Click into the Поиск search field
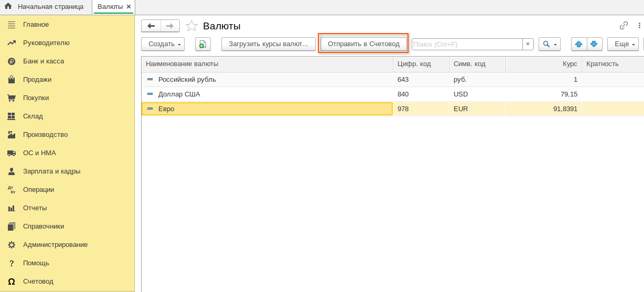 (x=467, y=44)
